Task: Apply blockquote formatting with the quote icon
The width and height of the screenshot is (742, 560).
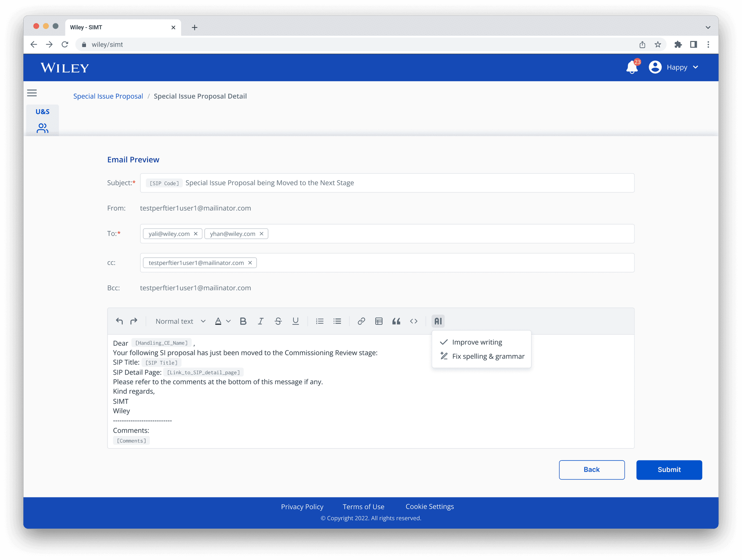Action: (396, 321)
